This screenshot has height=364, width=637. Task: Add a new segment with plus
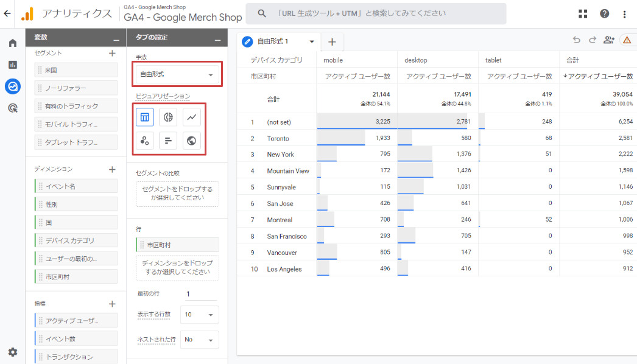(112, 53)
